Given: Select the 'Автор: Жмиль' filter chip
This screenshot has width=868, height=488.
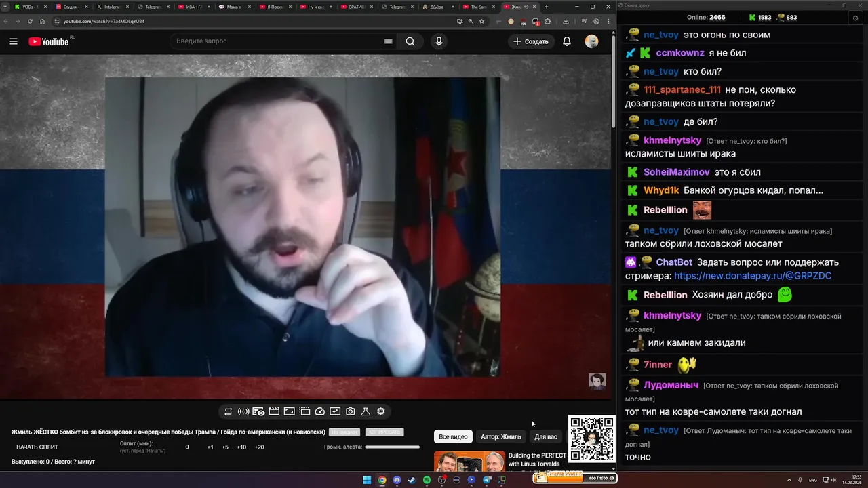Looking at the screenshot, I should (x=501, y=437).
